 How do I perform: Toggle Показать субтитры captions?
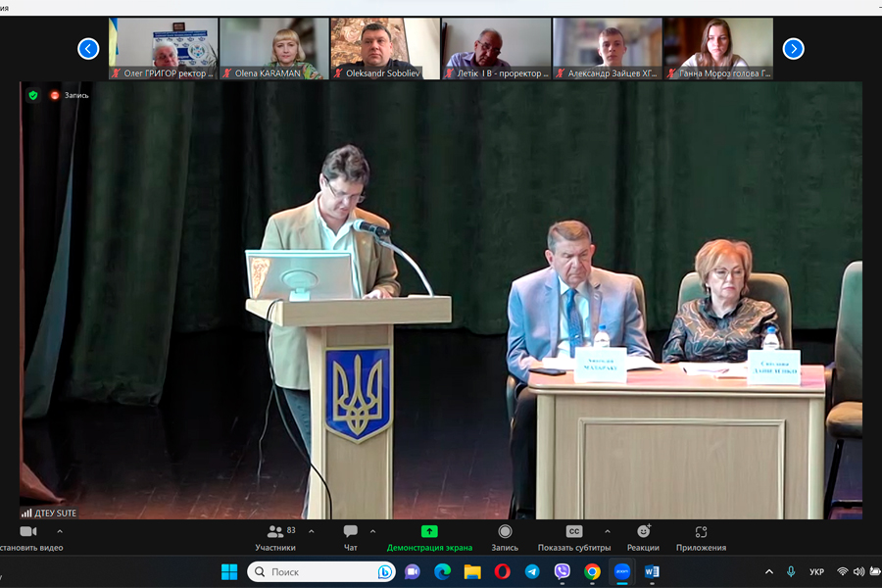573,538
